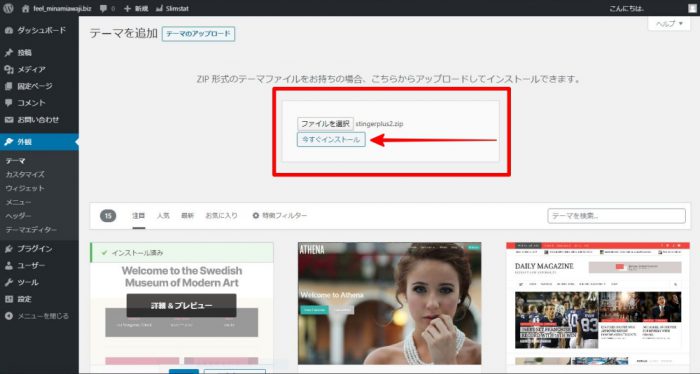700x374 pixels.
Task: Select 外観 appearance menu
Action: 39,142
